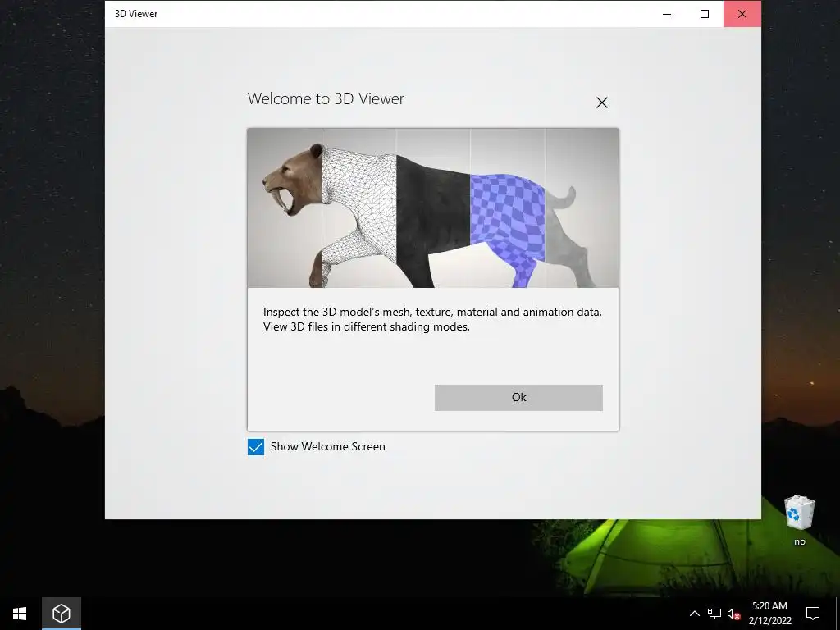Screen dimensions: 840x630
Task: Click the '3D Viewer' window title text
Action: [136, 14]
